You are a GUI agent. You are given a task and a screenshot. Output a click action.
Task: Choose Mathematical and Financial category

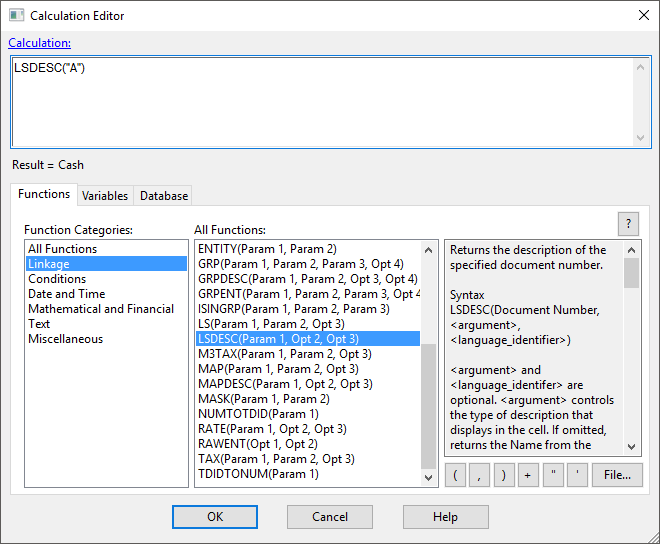coord(101,309)
